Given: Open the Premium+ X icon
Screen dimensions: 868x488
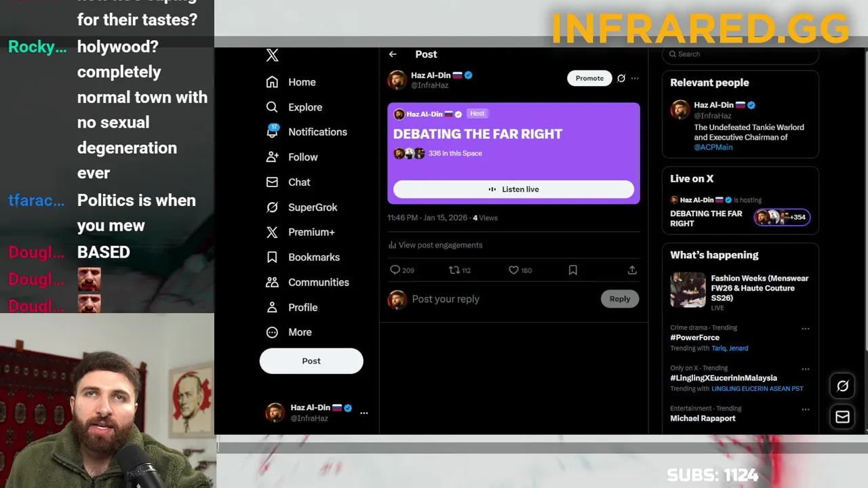Looking at the screenshot, I should point(272,232).
